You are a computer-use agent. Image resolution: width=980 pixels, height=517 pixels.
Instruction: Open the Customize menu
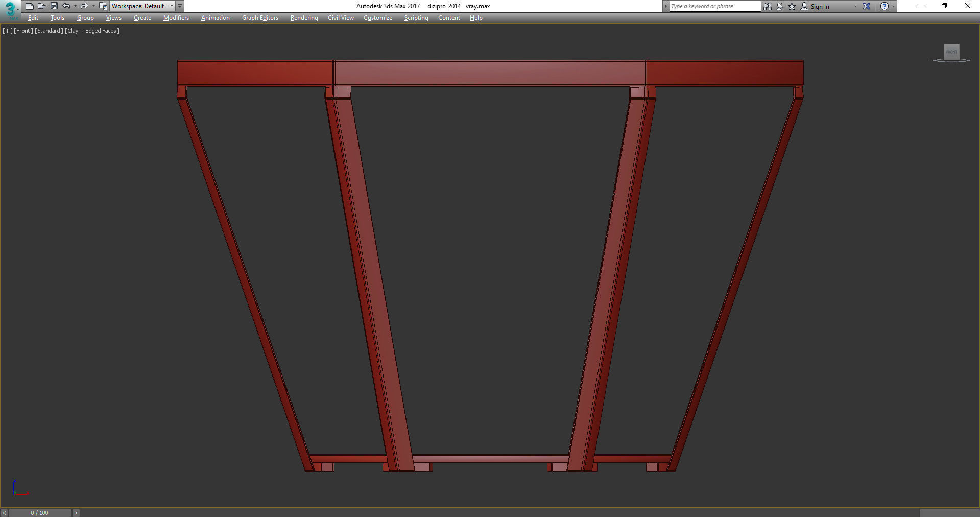[378, 18]
